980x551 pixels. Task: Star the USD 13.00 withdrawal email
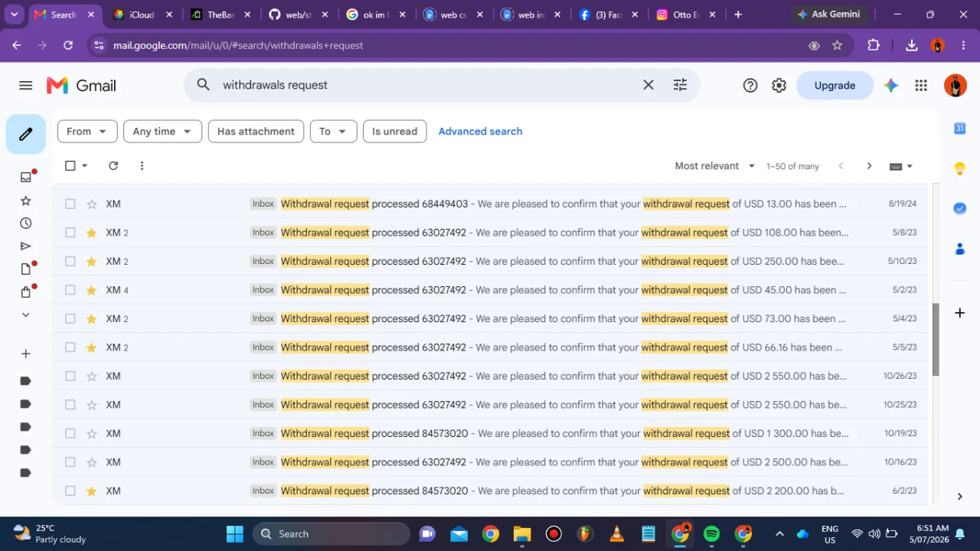click(92, 204)
